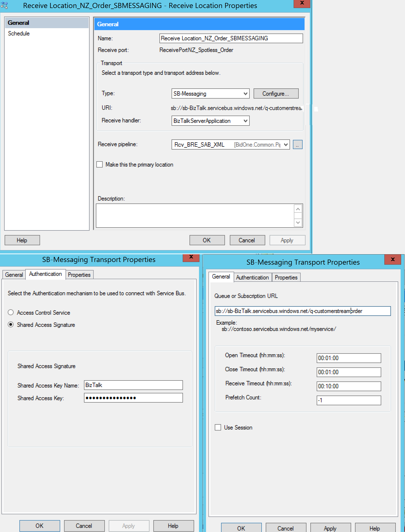This screenshot has height=532, width=405.
Task: Click the receive location Name field
Action: (231, 38)
